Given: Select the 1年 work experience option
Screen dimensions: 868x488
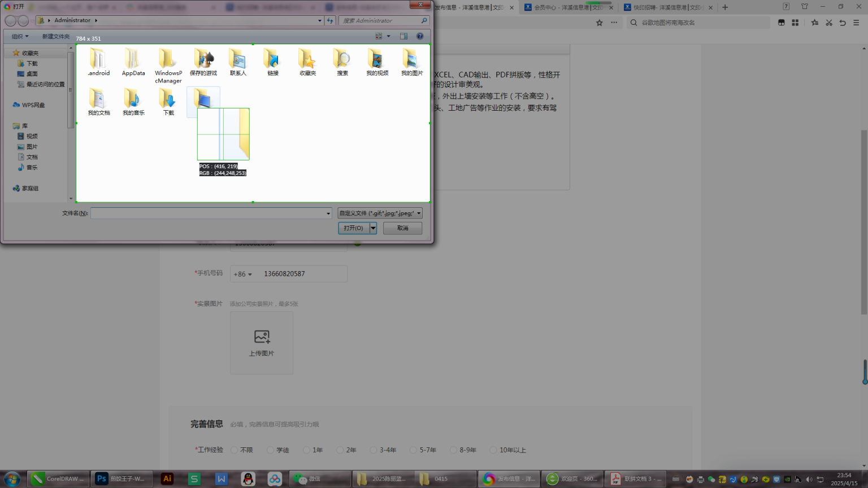Looking at the screenshot, I should coord(307,450).
